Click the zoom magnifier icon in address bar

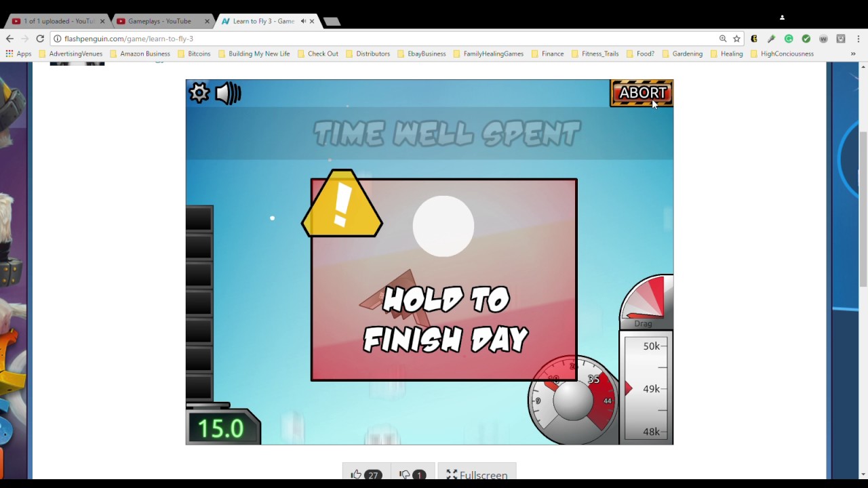pos(723,39)
